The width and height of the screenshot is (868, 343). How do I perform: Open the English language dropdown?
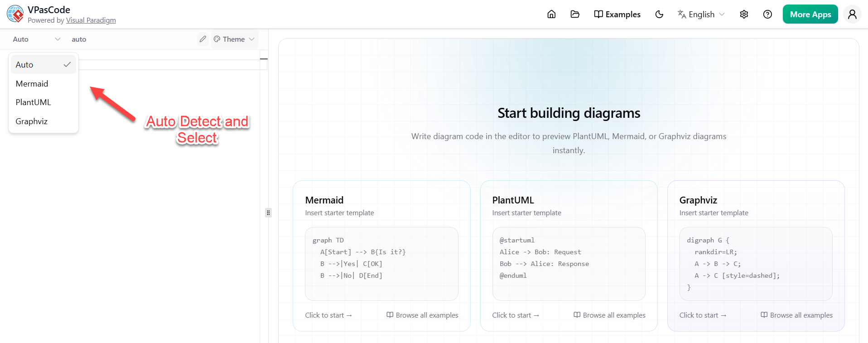pyautogui.click(x=701, y=14)
